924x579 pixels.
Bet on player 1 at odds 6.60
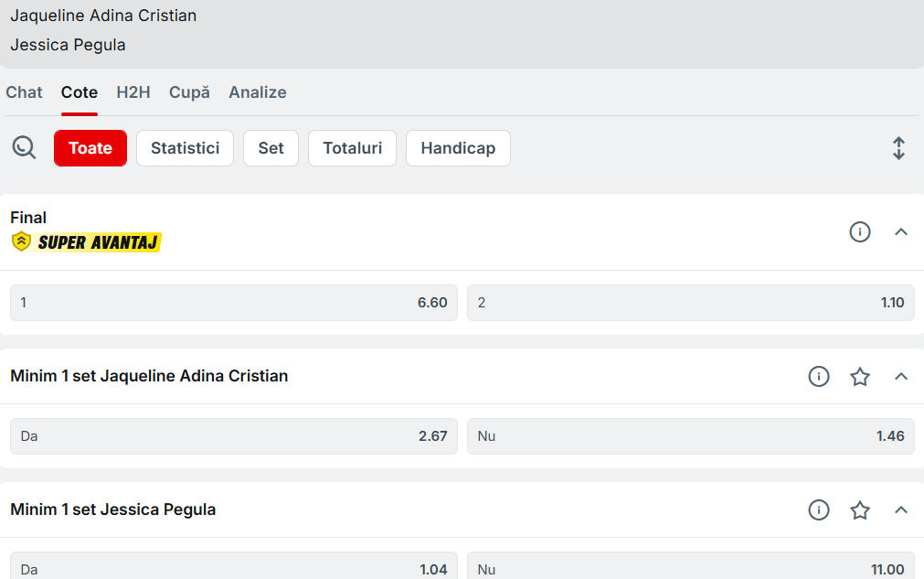click(x=234, y=303)
